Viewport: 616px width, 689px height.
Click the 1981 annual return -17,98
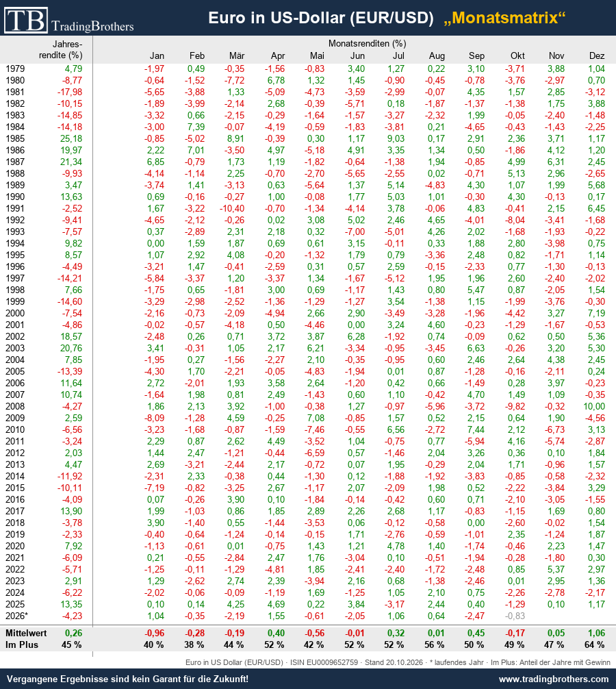[69, 92]
